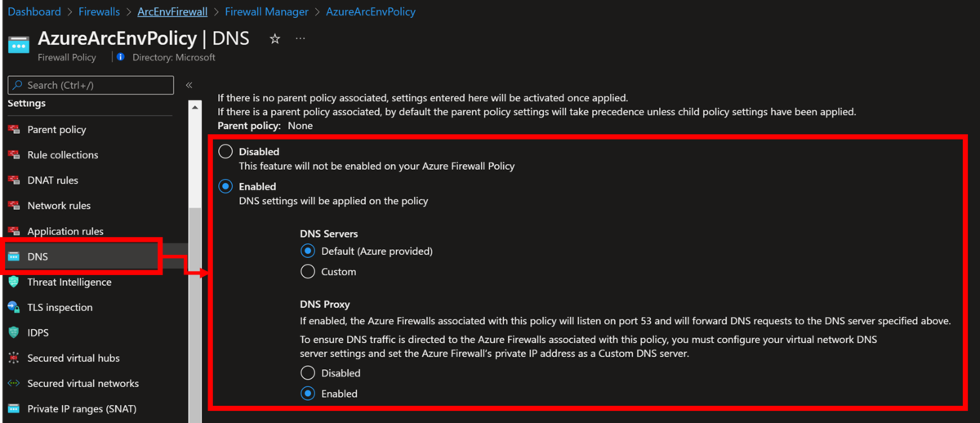
Task: Disable DNS Proxy radio option
Action: tap(308, 373)
